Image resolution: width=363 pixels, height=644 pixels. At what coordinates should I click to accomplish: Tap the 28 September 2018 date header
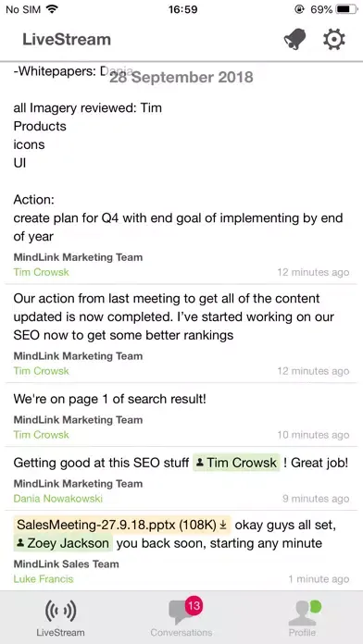click(181, 77)
